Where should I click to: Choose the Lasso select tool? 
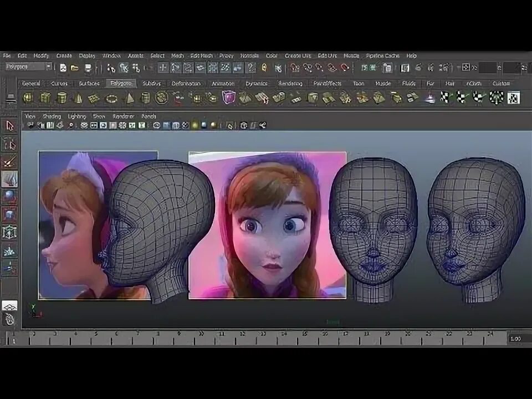pos(9,144)
